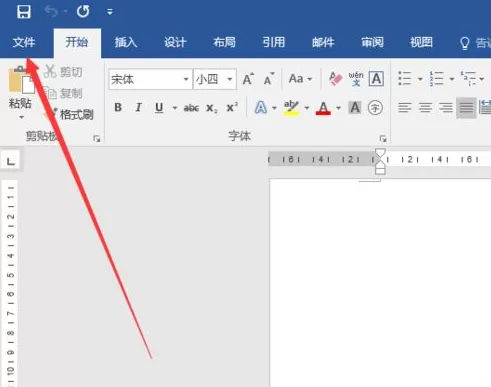Click the Center alignment icon
Screen dimensions: 491x387
tap(425, 108)
